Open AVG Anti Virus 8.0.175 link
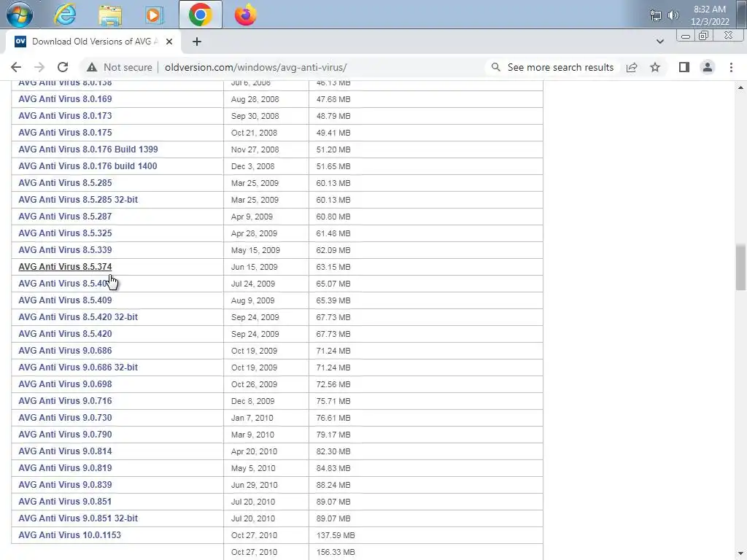747x560 pixels. (65, 133)
